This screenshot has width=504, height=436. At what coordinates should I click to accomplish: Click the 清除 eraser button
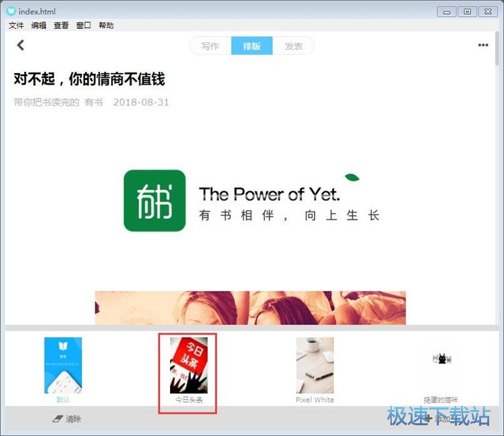click(67, 419)
